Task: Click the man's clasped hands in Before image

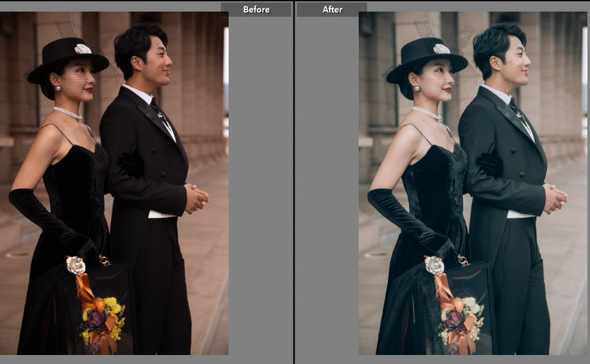Action: click(196, 198)
